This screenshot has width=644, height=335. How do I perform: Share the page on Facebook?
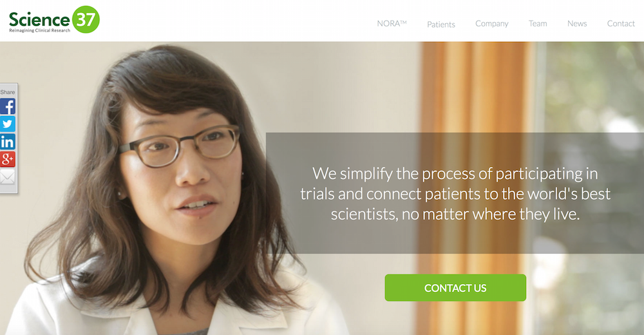click(x=7, y=106)
